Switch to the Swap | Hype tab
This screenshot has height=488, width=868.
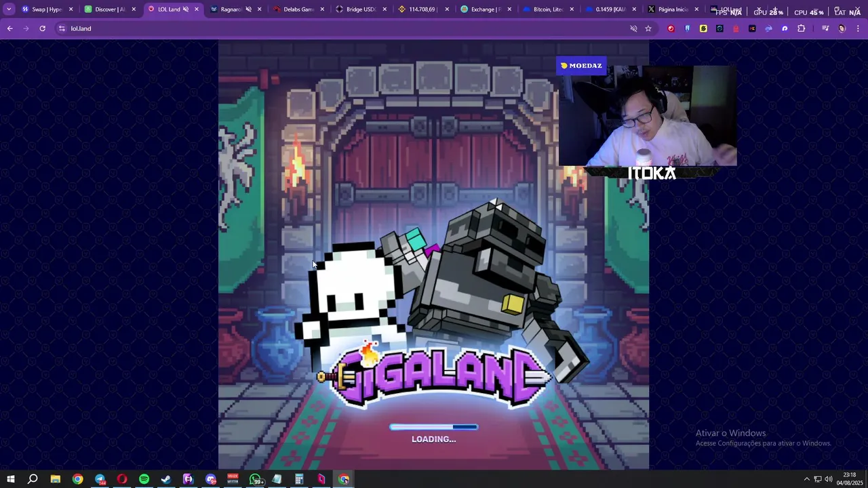(47, 9)
